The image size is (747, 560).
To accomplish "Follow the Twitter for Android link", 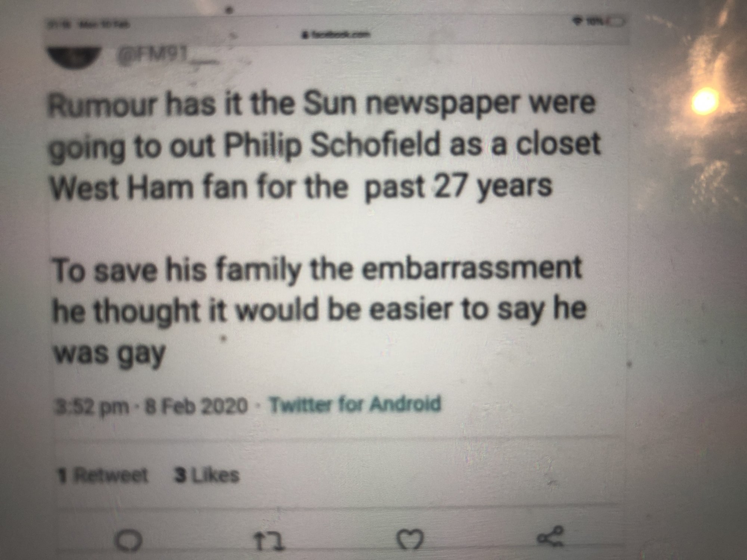I will (355, 404).
